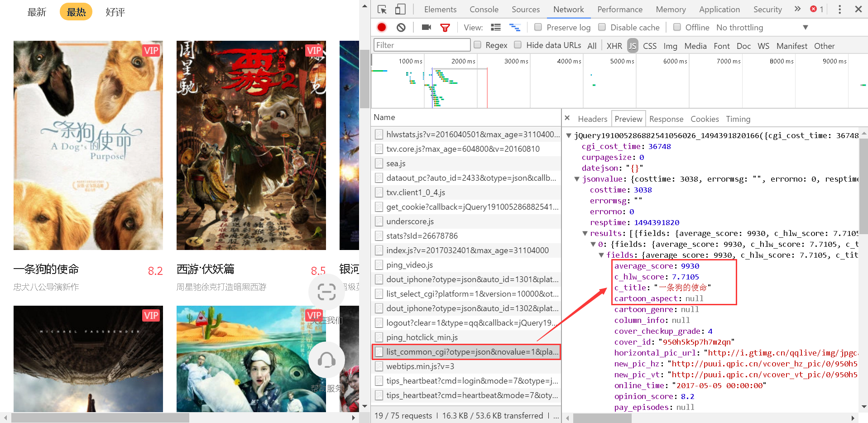The width and height of the screenshot is (868, 423).
Task: Click in the network Filter input
Action: [x=422, y=45]
